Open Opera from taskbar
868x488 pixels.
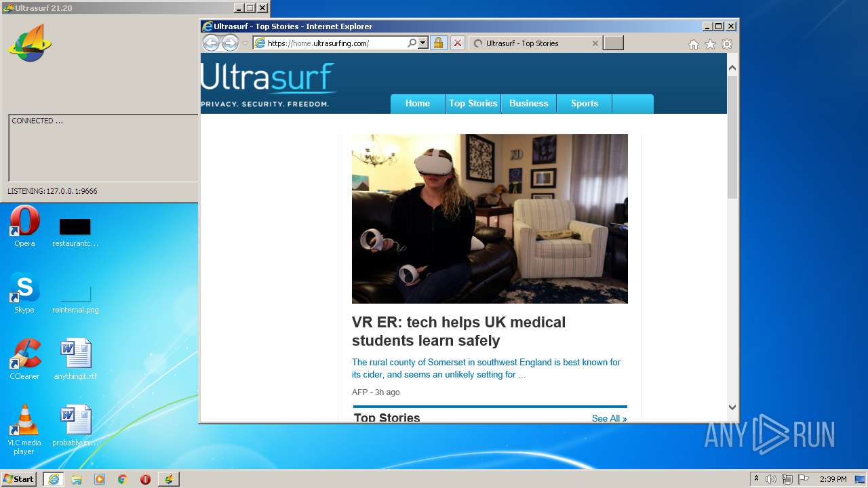click(145, 479)
